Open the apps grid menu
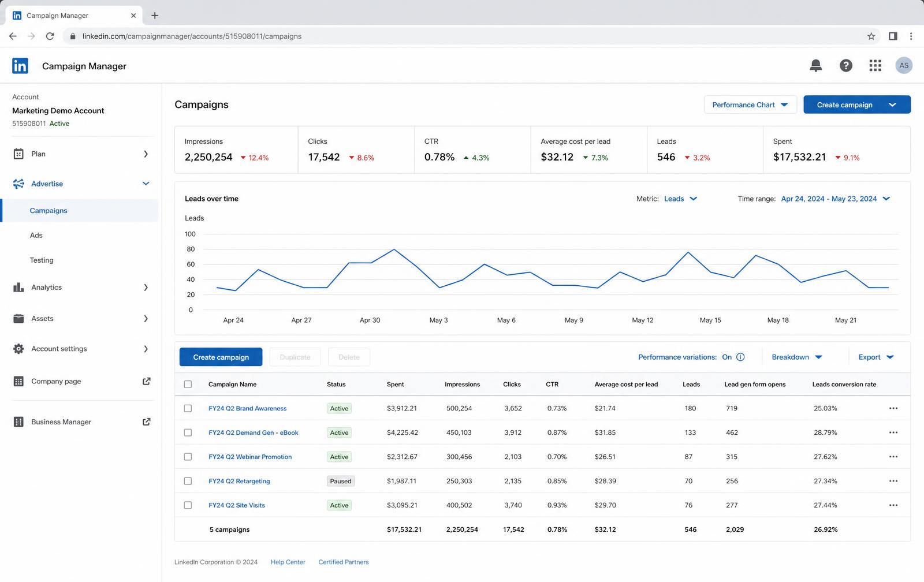Screen dimensions: 924x582 [x=875, y=66]
